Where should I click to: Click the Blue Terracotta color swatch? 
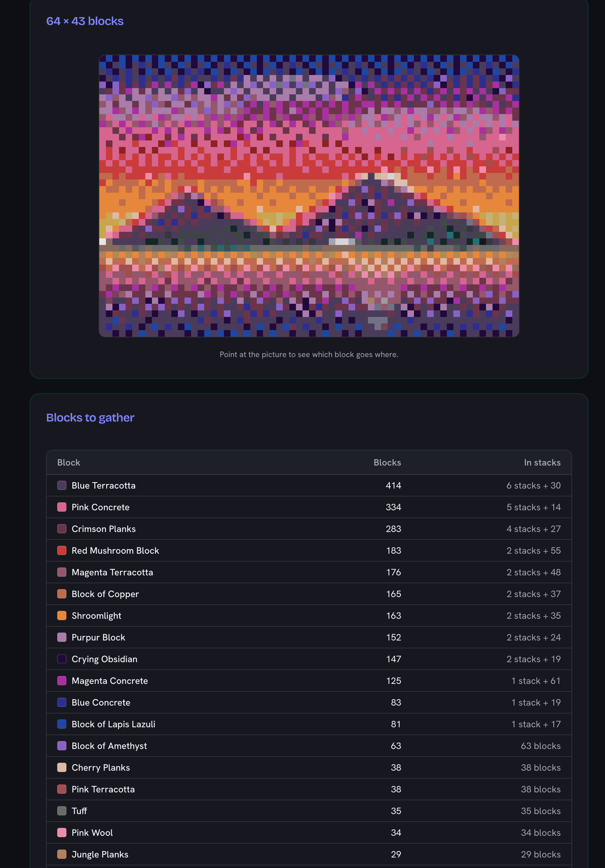61,485
